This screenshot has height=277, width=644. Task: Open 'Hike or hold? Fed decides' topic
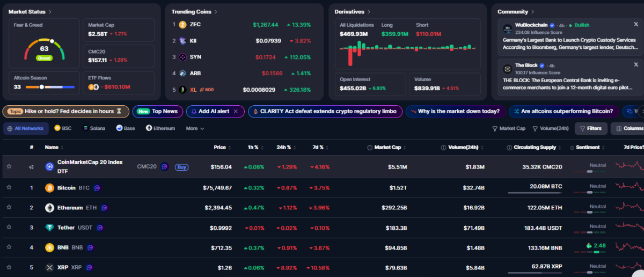65,111
